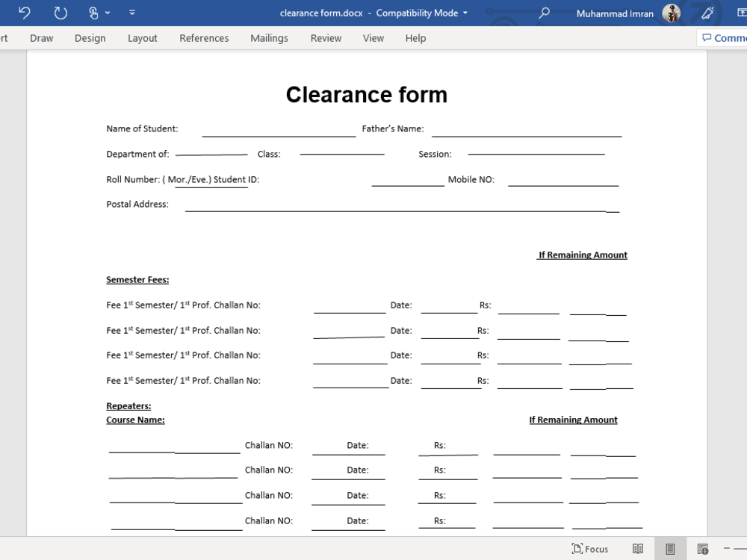The image size is (747, 560).
Task: Toggle Touch/Mouse mode icon
Action: (x=93, y=13)
